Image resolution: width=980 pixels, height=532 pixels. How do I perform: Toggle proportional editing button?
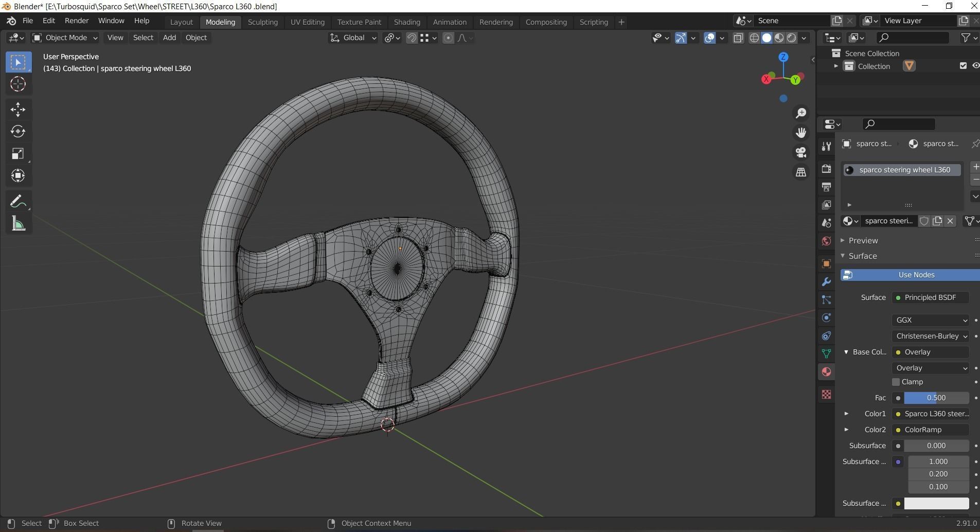click(448, 38)
